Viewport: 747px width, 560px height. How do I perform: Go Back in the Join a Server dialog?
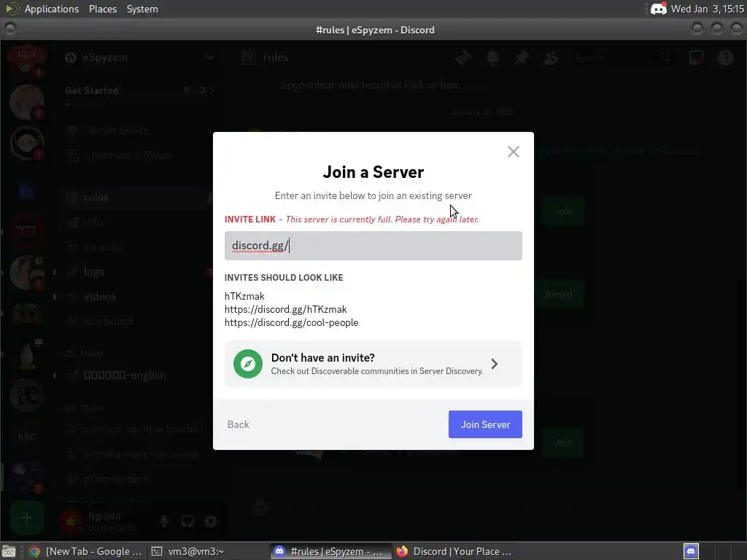(239, 424)
